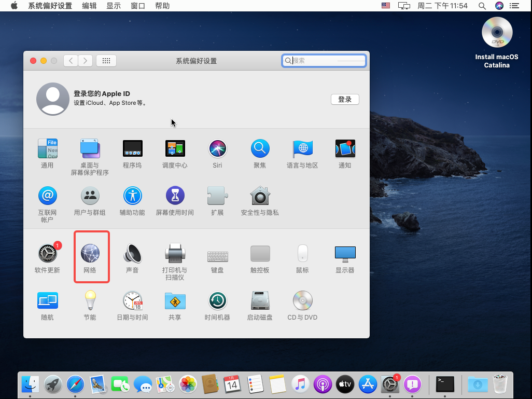The image size is (532, 399).
Task: Open the 系统偏好设置 menu bar item
Action: point(50,6)
